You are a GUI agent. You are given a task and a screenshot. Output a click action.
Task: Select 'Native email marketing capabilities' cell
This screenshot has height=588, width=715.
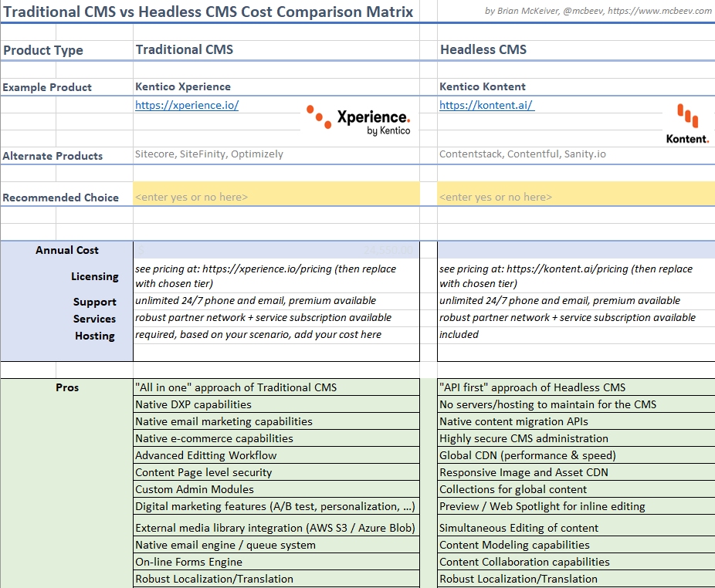(x=276, y=421)
